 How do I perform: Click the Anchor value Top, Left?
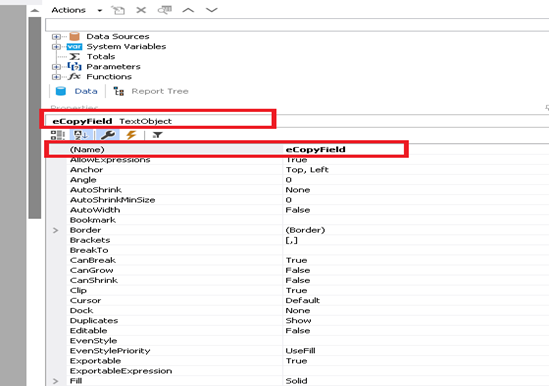tap(307, 170)
